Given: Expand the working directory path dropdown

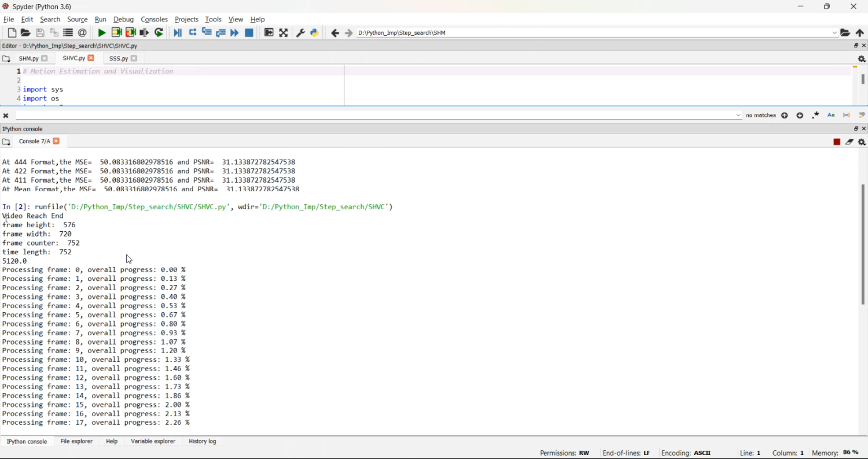Looking at the screenshot, I should coord(834,33).
